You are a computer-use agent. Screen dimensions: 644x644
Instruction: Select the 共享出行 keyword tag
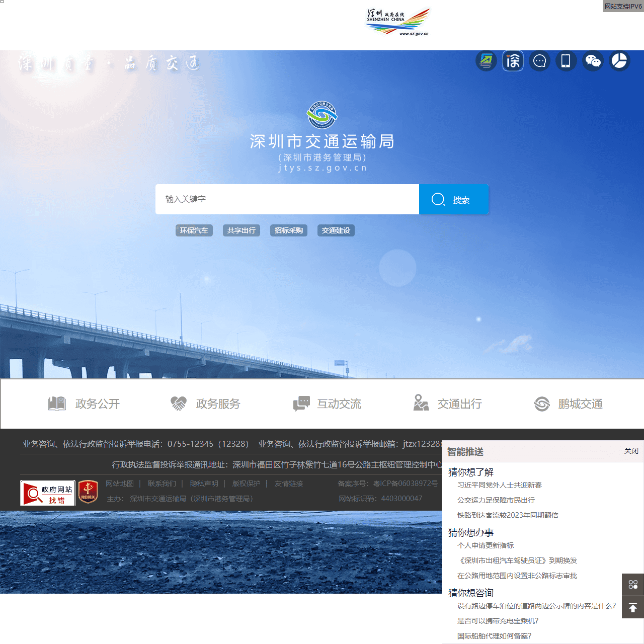[x=242, y=230]
